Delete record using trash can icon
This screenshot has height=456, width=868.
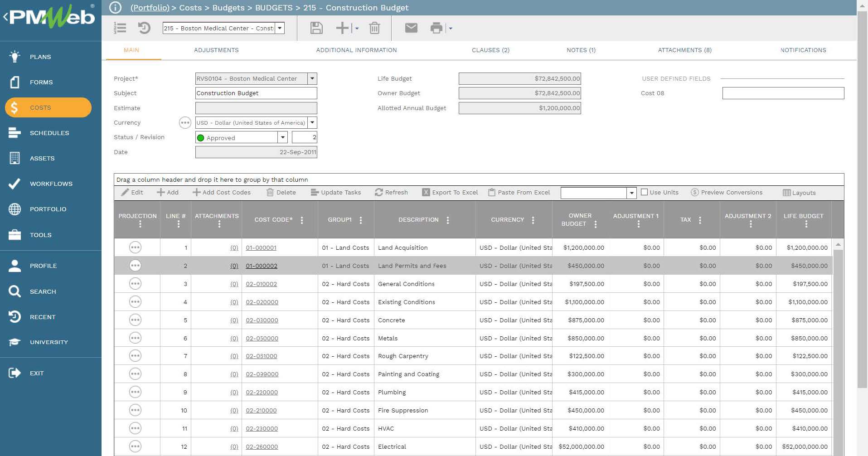374,28
